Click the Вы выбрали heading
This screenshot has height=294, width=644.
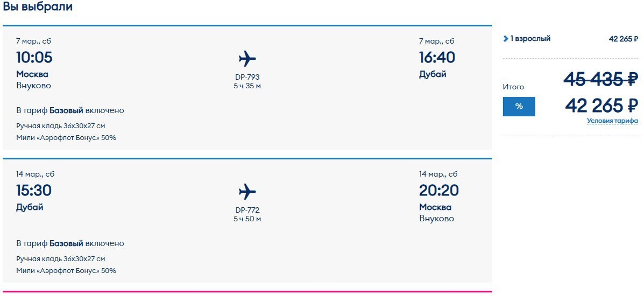tap(38, 7)
